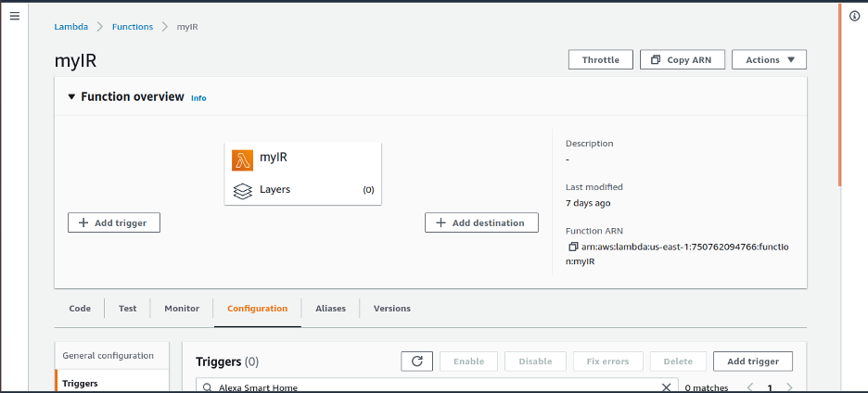Viewport: 868px width, 393px height.
Task: Select General configuration in side menu
Action: 108,356
